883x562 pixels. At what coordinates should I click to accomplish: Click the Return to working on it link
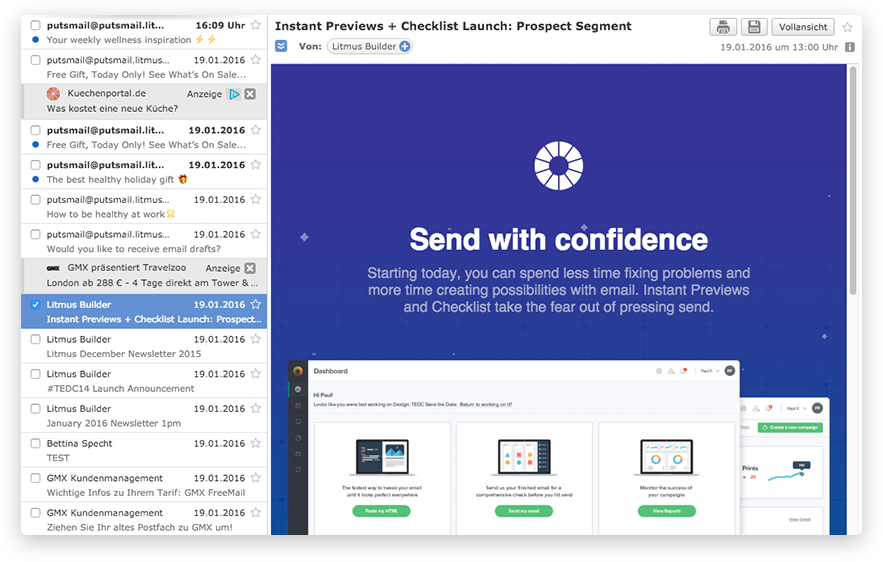tap(485, 404)
